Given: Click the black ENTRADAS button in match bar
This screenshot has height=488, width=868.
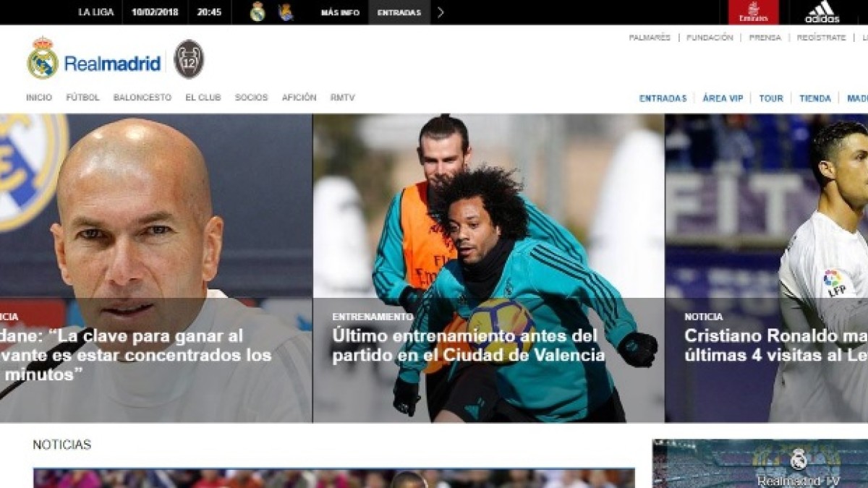Looking at the screenshot, I should click(399, 12).
